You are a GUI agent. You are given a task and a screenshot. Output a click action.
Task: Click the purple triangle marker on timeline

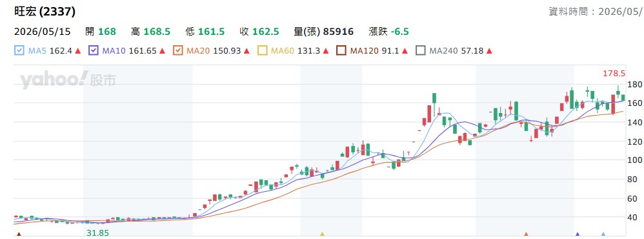coord(578,234)
